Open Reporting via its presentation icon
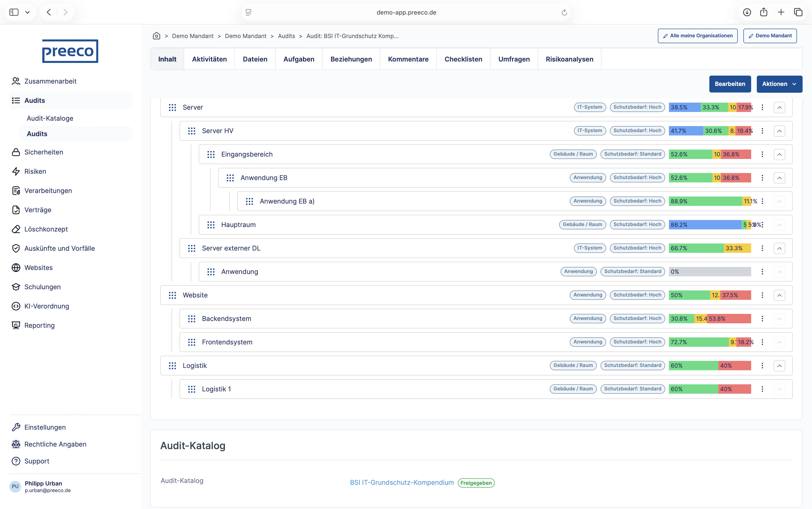 coord(16,325)
